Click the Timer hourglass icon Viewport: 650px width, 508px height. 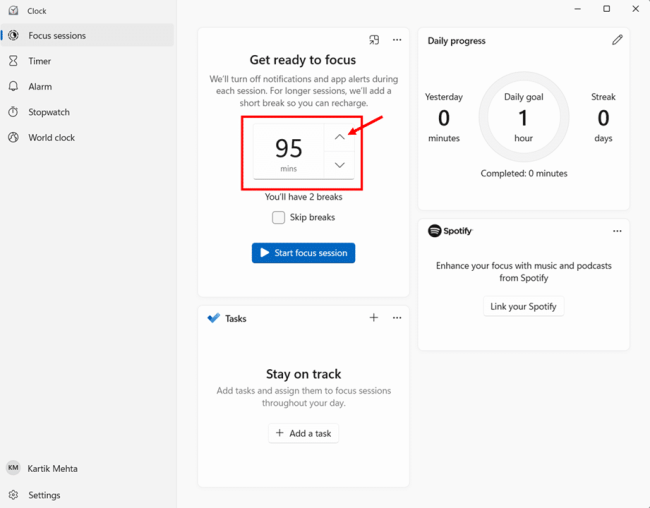(x=13, y=61)
